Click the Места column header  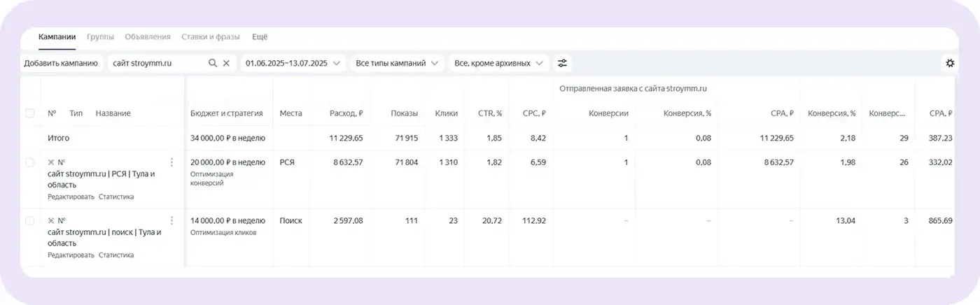click(290, 113)
